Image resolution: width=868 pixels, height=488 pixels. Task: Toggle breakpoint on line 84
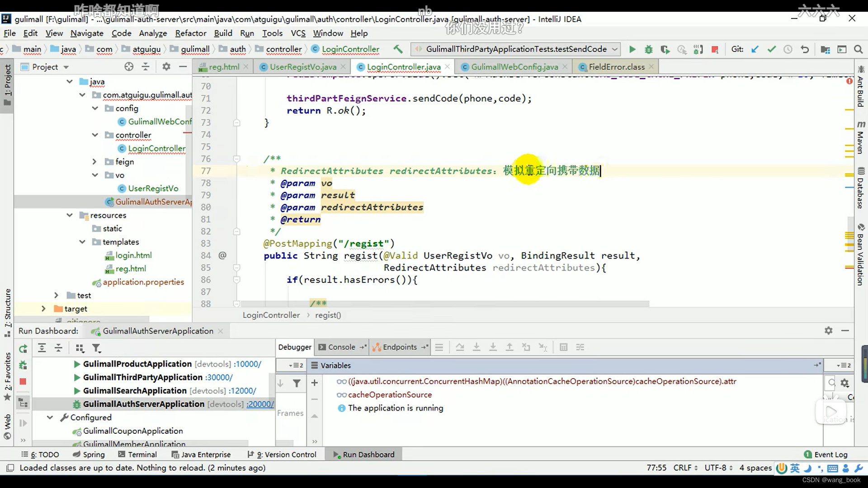coord(221,255)
